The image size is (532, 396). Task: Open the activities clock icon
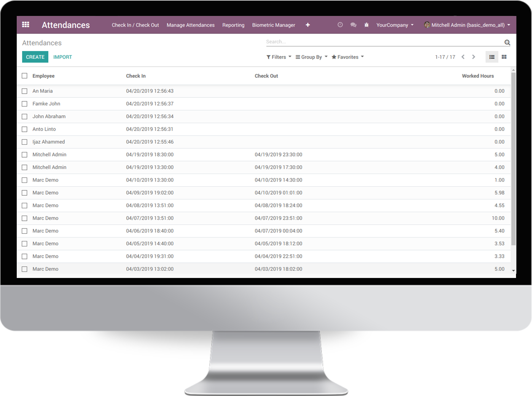340,25
